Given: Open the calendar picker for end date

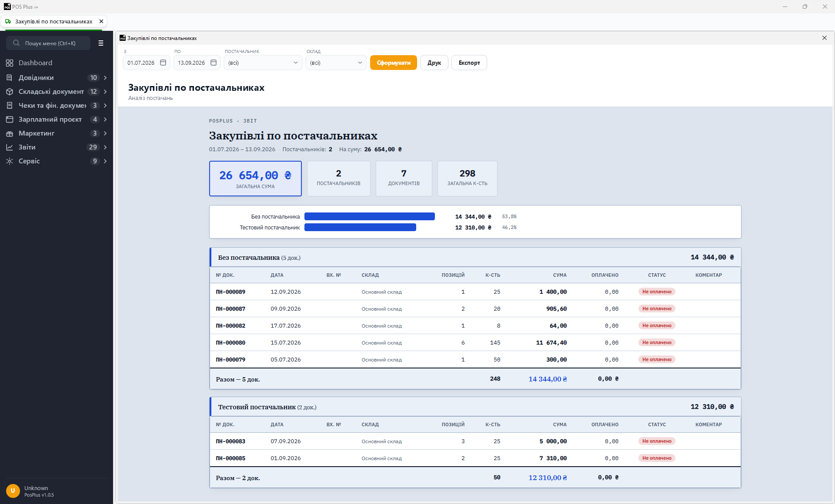Looking at the screenshot, I should [x=214, y=63].
